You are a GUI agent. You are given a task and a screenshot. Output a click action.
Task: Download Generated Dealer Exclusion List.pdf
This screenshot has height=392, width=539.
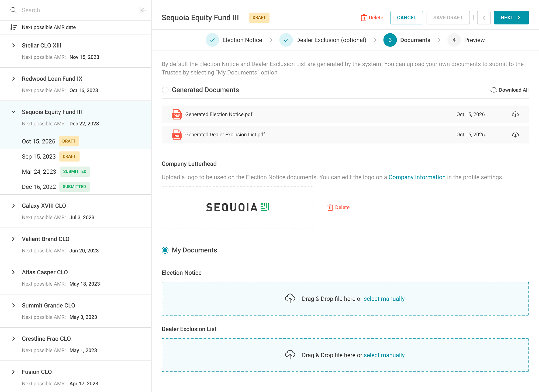(515, 135)
